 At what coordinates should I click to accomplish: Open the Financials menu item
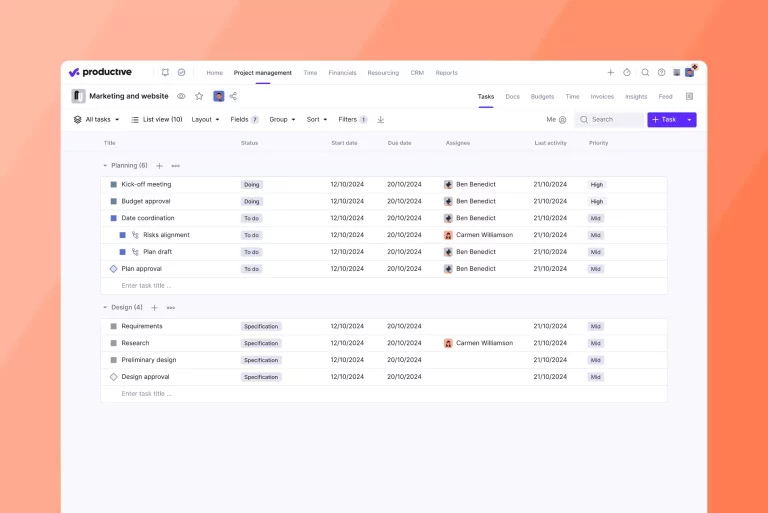tap(342, 73)
